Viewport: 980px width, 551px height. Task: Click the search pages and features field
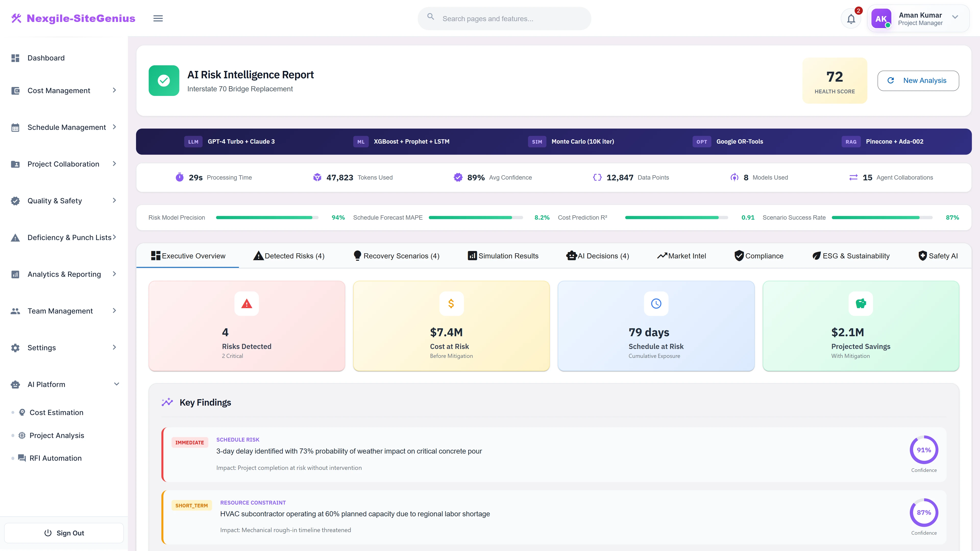(x=504, y=18)
